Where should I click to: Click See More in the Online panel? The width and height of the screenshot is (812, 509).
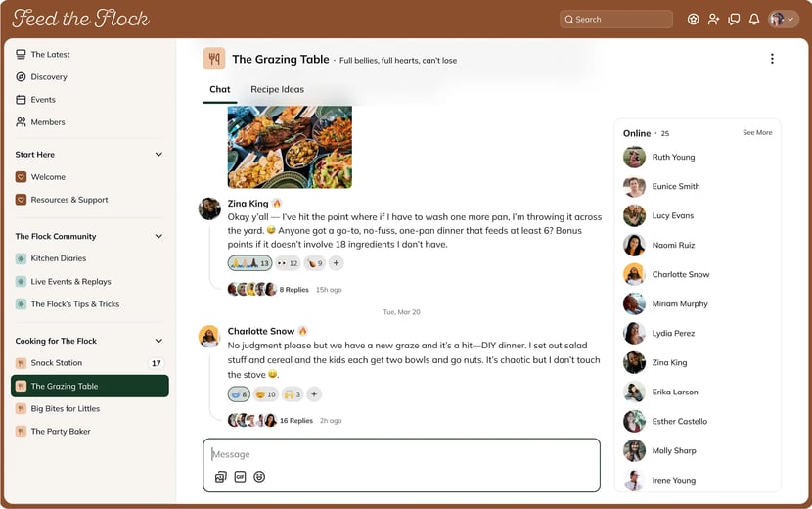pyautogui.click(x=757, y=133)
